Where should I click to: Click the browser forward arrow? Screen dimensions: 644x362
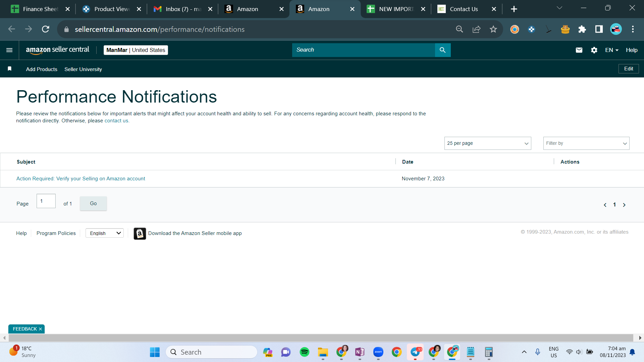coord(29,29)
